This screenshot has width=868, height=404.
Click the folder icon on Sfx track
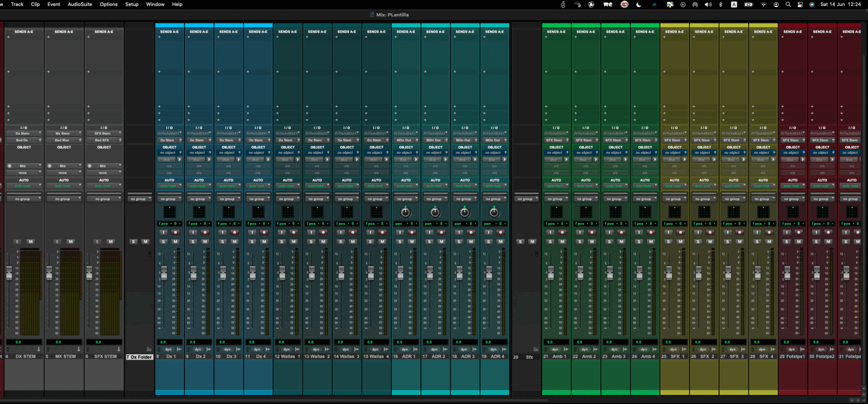point(536,349)
